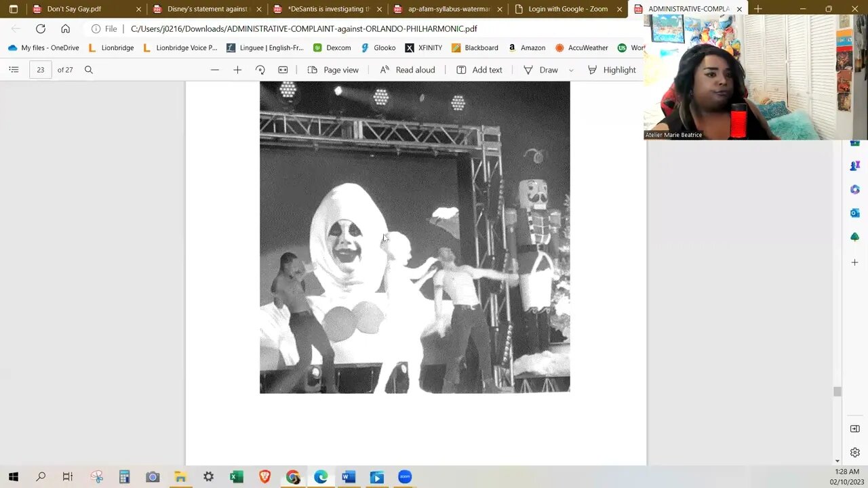868x488 pixels.
Task: Click the stage performance image in PDF
Action: pyautogui.click(x=415, y=237)
